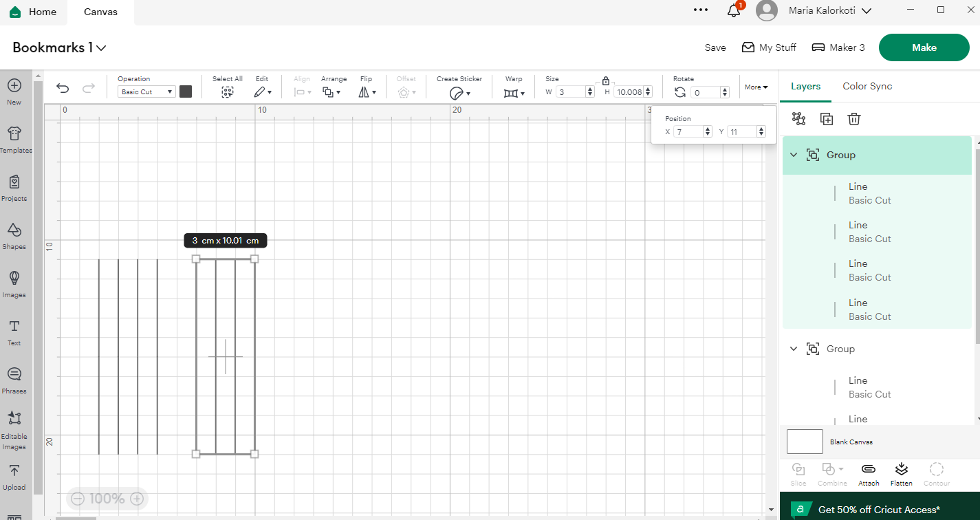Zoom in with the plus button
The height and width of the screenshot is (520, 980).
pyautogui.click(x=137, y=499)
